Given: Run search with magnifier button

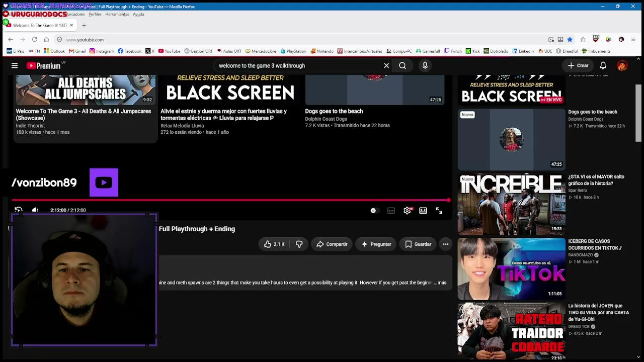Looking at the screenshot, I should 403,65.
